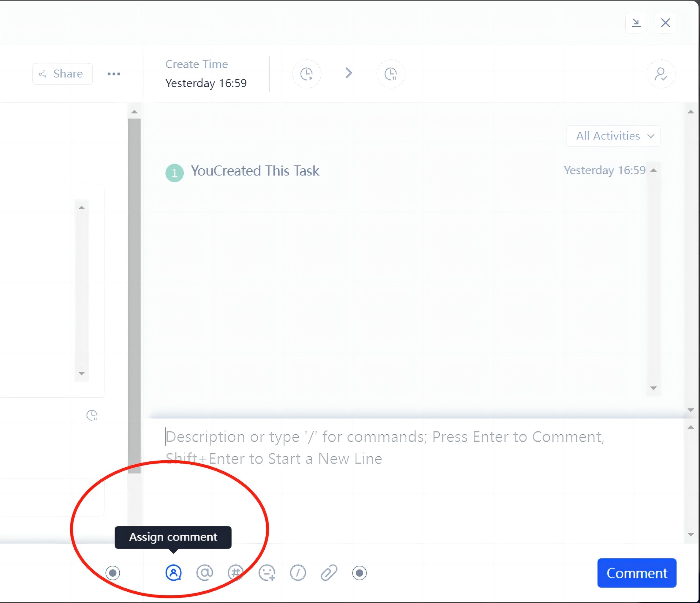Click the Assign comment icon

pyautogui.click(x=174, y=573)
